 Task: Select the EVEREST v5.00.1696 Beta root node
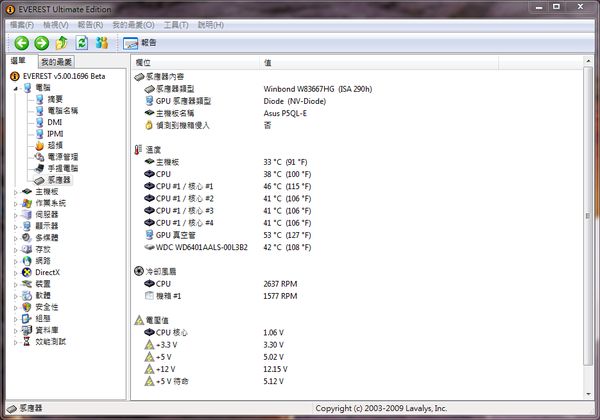pyautogui.click(x=64, y=76)
